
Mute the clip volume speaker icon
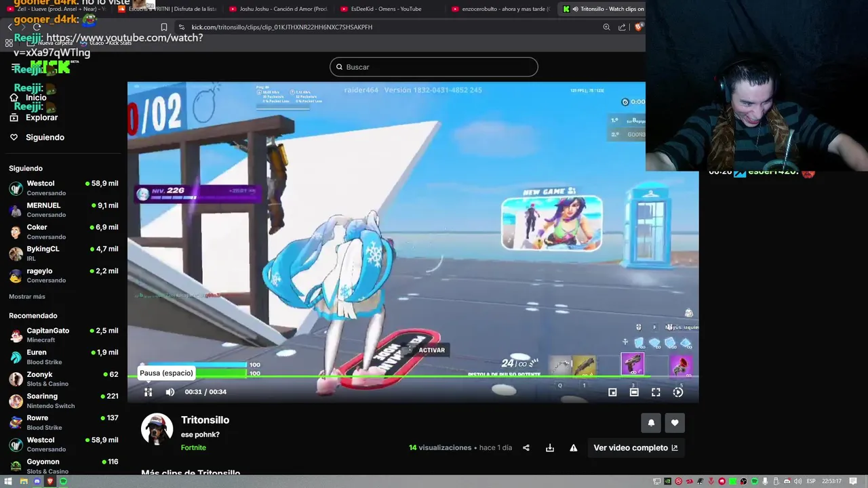[170, 392]
